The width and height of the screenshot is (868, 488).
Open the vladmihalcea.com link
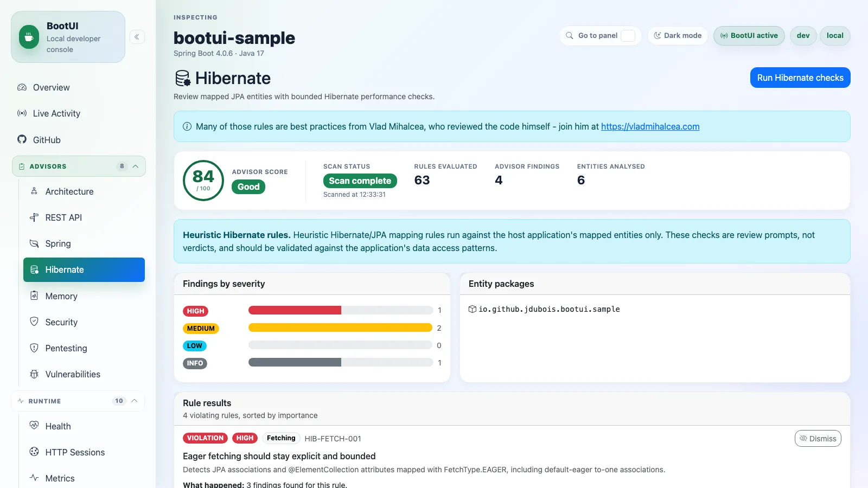point(650,126)
